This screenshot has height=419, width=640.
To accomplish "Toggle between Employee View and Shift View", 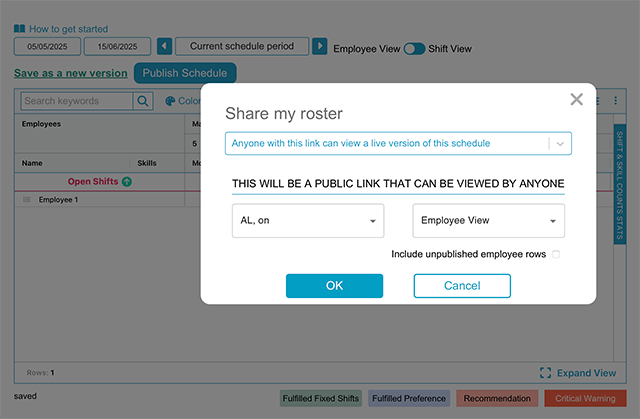I will point(414,49).
